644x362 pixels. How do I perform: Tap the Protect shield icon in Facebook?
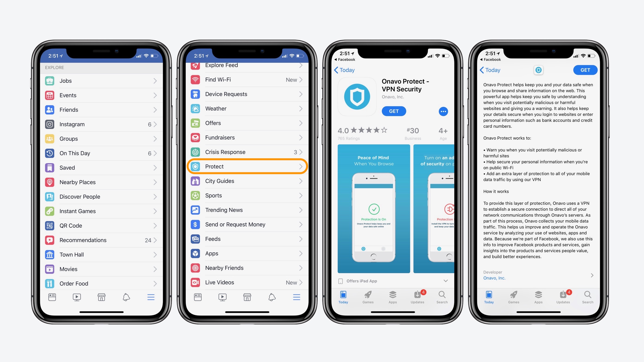click(x=196, y=166)
